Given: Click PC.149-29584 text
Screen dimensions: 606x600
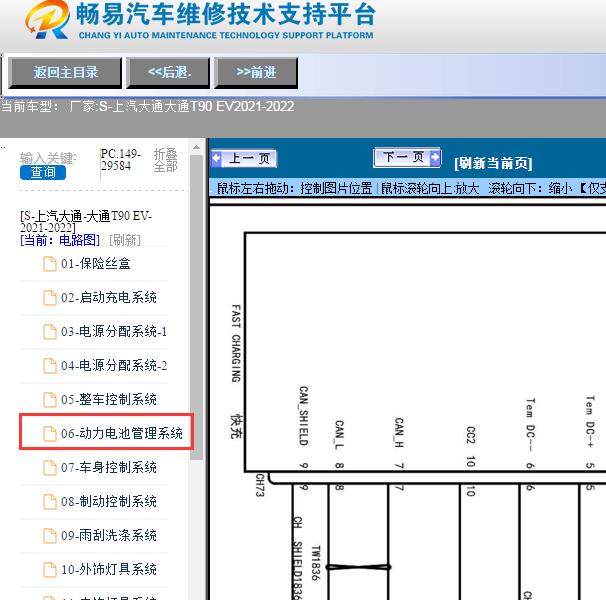Looking at the screenshot, I should [x=120, y=160].
